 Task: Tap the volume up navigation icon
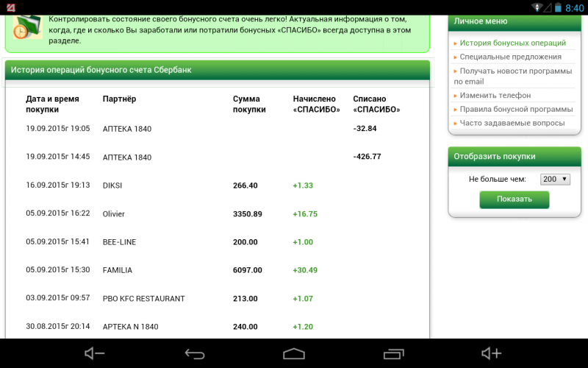(491, 353)
